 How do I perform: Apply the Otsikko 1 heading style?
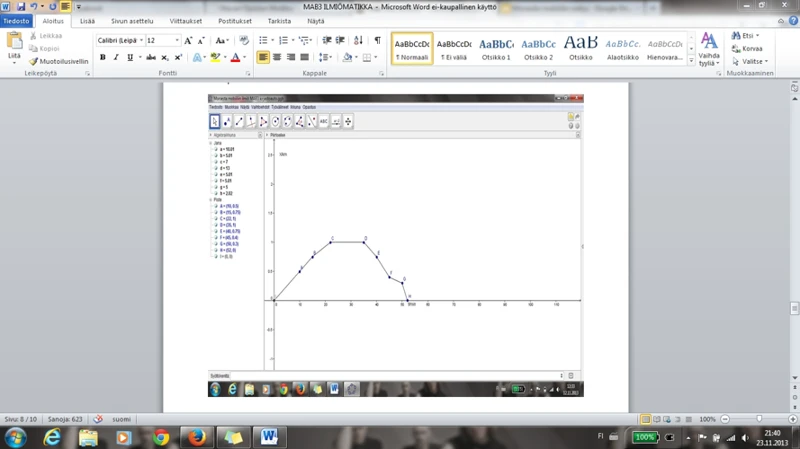tap(496, 48)
